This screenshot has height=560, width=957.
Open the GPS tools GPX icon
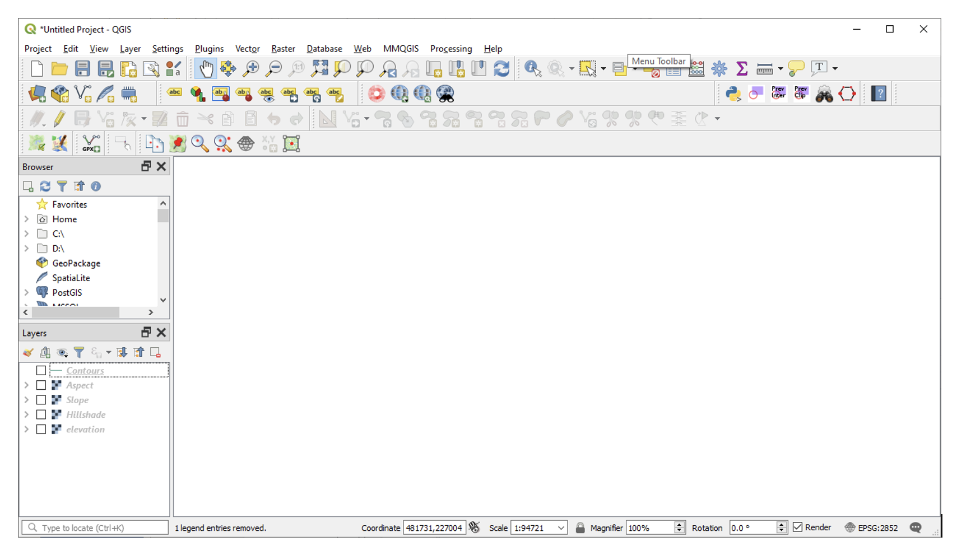tap(91, 144)
